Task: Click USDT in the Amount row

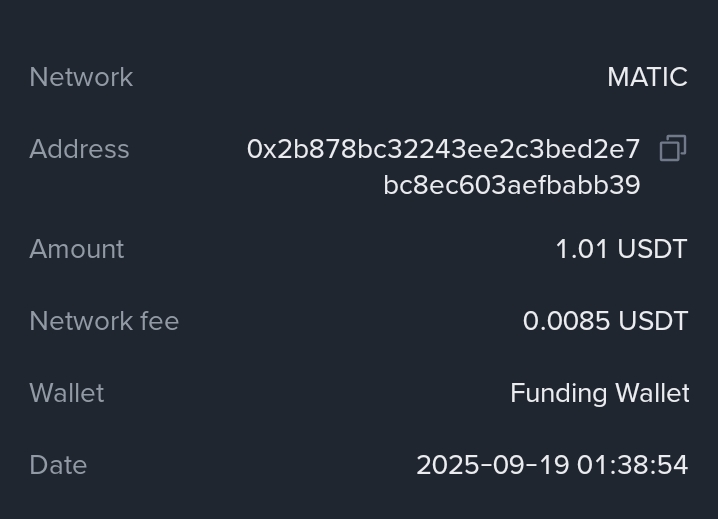Action: coord(652,249)
